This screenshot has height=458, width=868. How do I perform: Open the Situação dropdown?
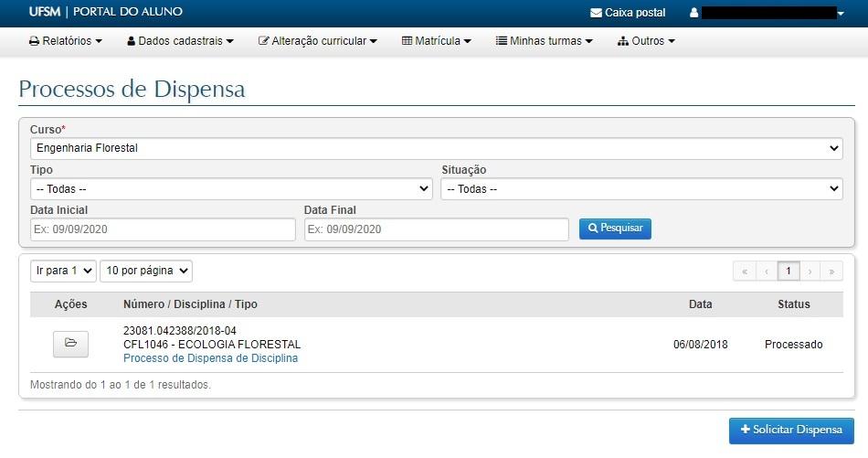[x=641, y=189]
